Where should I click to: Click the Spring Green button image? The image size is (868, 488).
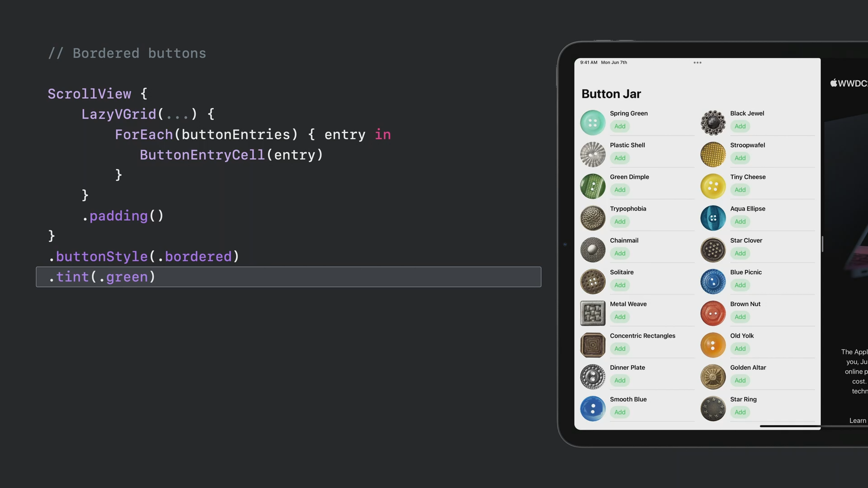(x=593, y=122)
